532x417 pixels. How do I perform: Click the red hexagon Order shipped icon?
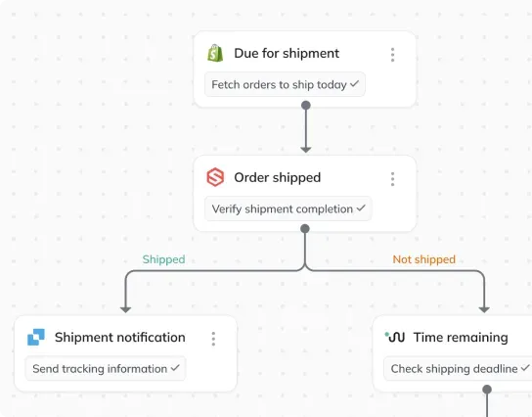pyautogui.click(x=215, y=177)
